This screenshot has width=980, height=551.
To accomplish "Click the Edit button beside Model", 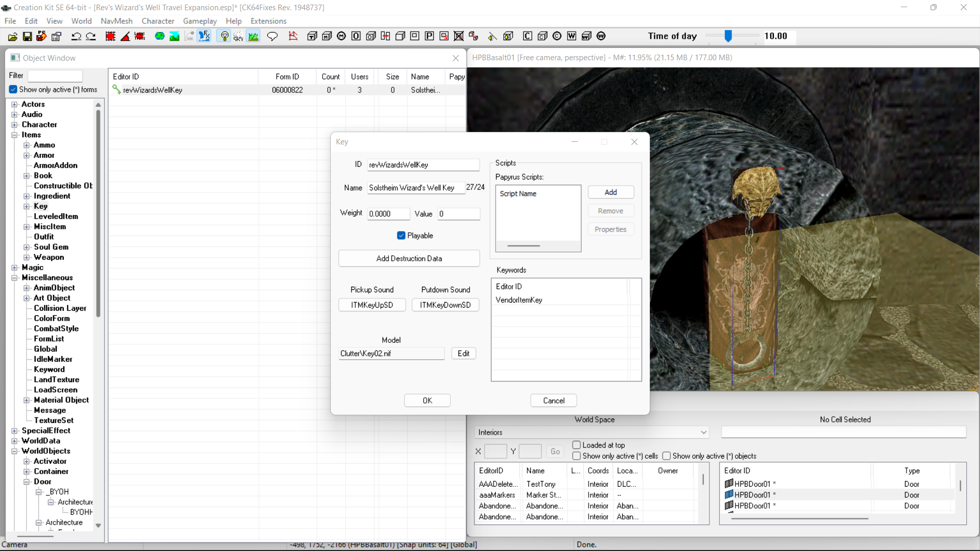I will [x=463, y=354].
